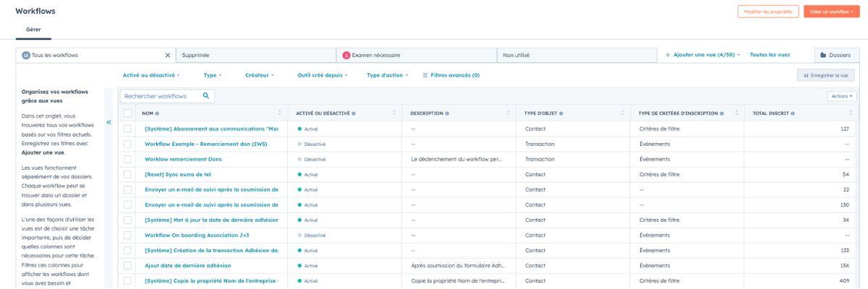The width and height of the screenshot is (868, 289).
Task: Open [Système] Abonnement aux communications workflow
Action: [211, 129]
